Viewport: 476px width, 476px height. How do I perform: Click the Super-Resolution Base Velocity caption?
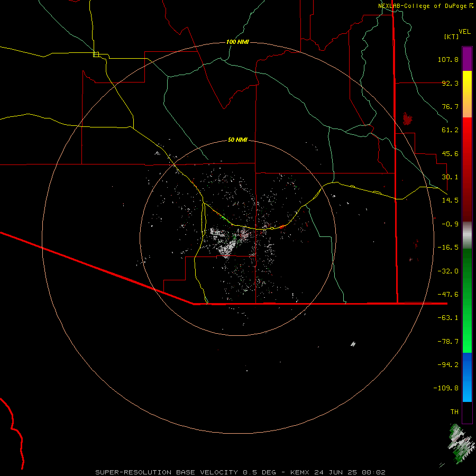click(x=241, y=472)
